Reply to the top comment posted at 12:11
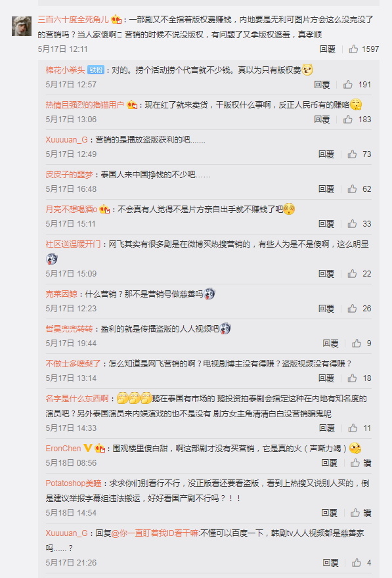The width and height of the screenshot is (392, 578). click(328, 49)
